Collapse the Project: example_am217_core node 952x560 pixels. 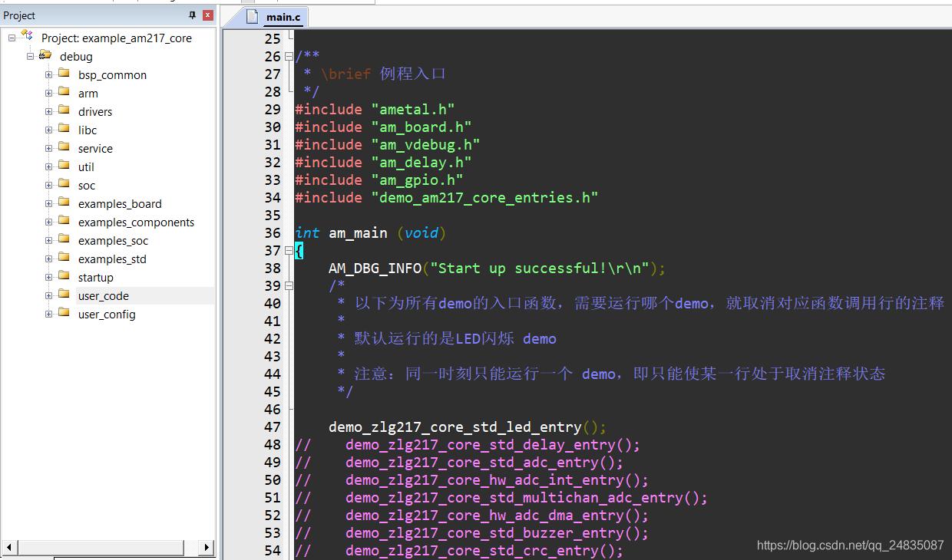12,38
